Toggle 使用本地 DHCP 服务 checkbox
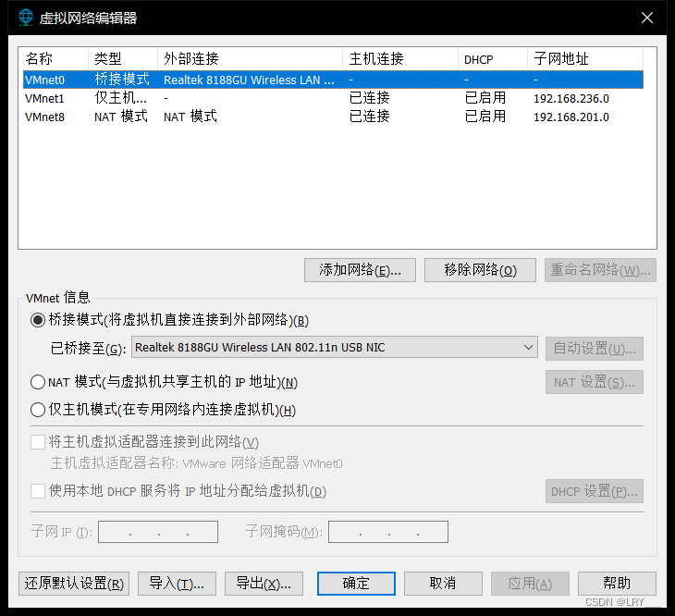 (38, 491)
